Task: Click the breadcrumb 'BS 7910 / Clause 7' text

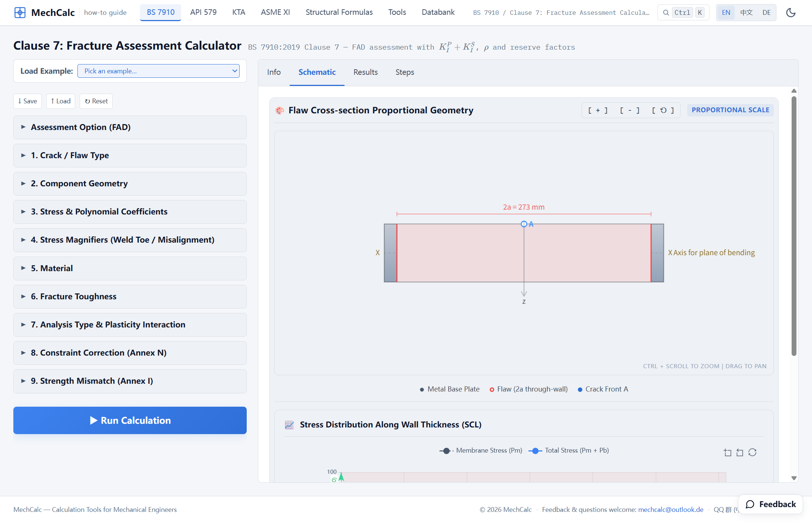Action: coord(561,13)
